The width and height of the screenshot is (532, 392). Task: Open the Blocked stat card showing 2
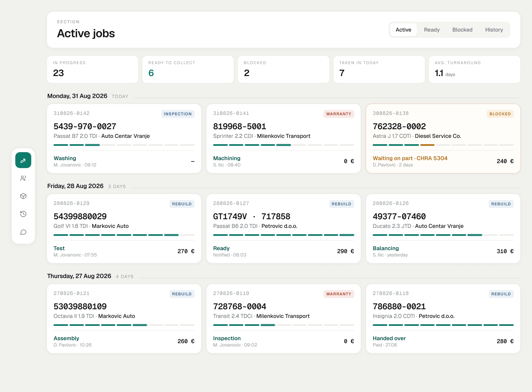point(283,70)
